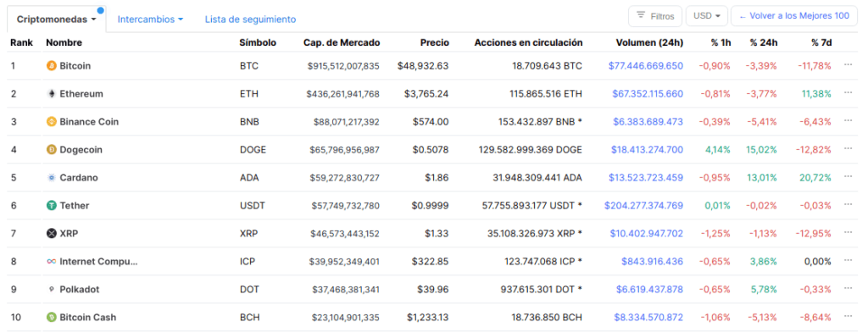868x333 pixels.
Task: Click the Ethereum diamond logo icon
Action: [x=52, y=93]
